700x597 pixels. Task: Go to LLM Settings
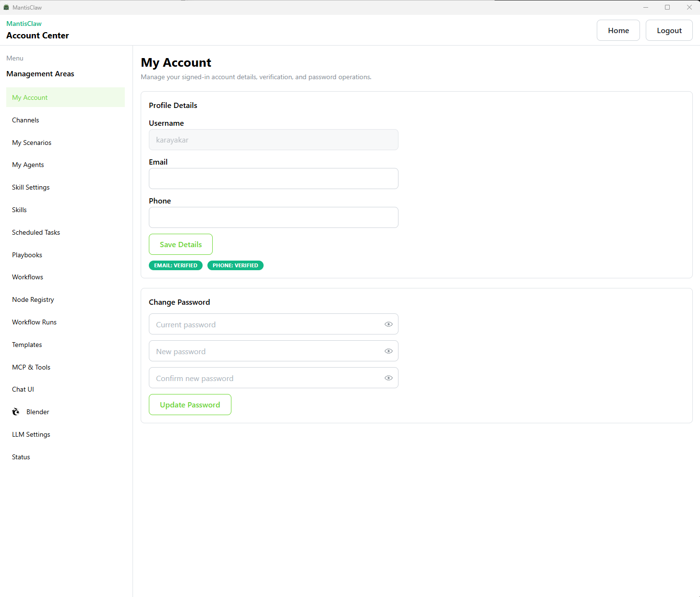tap(31, 434)
